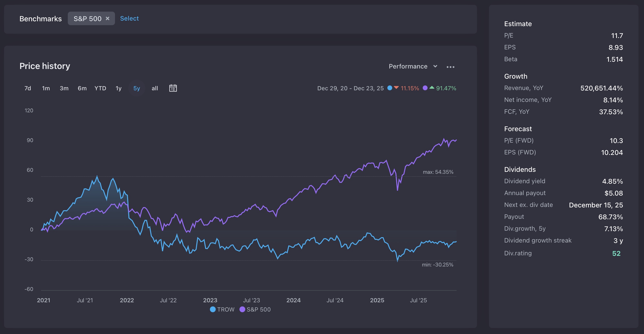Set chart period to 3m
The height and width of the screenshot is (334, 644).
pos(64,88)
